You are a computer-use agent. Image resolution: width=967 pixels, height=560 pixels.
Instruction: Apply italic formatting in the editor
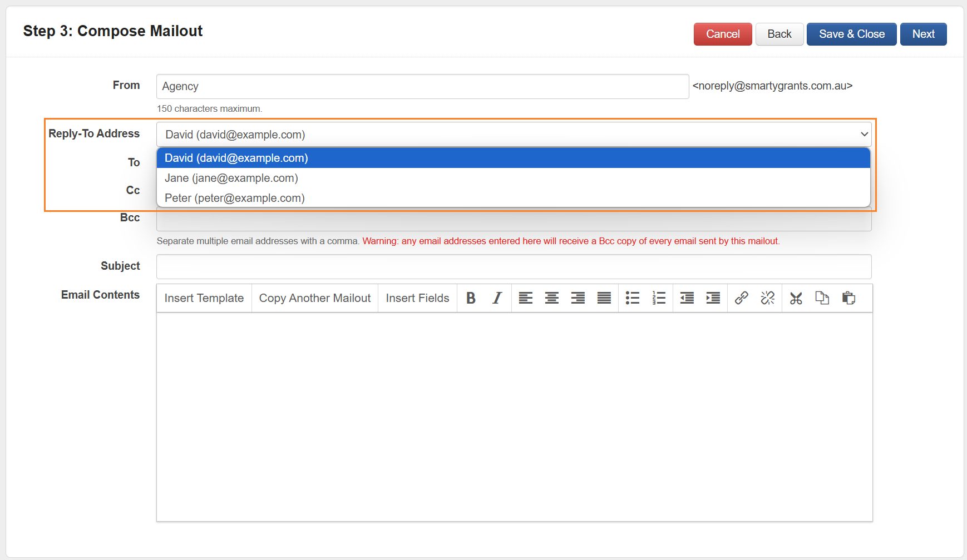pyautogui.click(x=497, y=298)
